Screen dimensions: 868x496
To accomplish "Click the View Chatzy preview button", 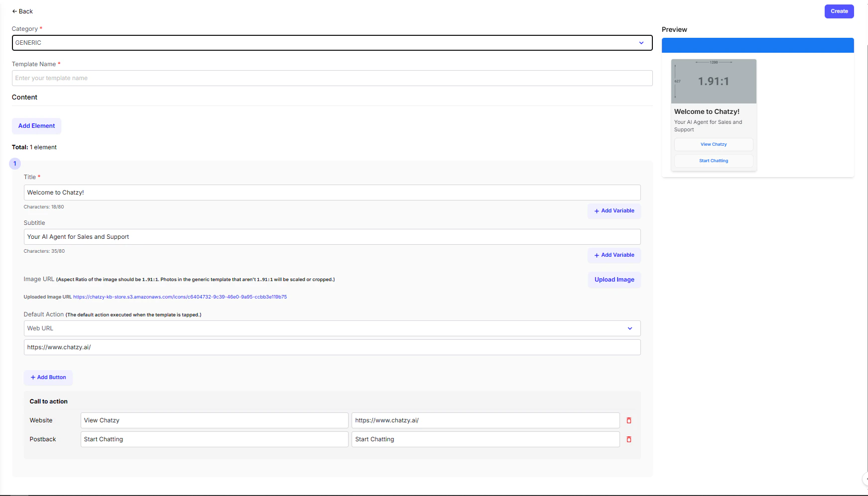I will coord(714,144).
